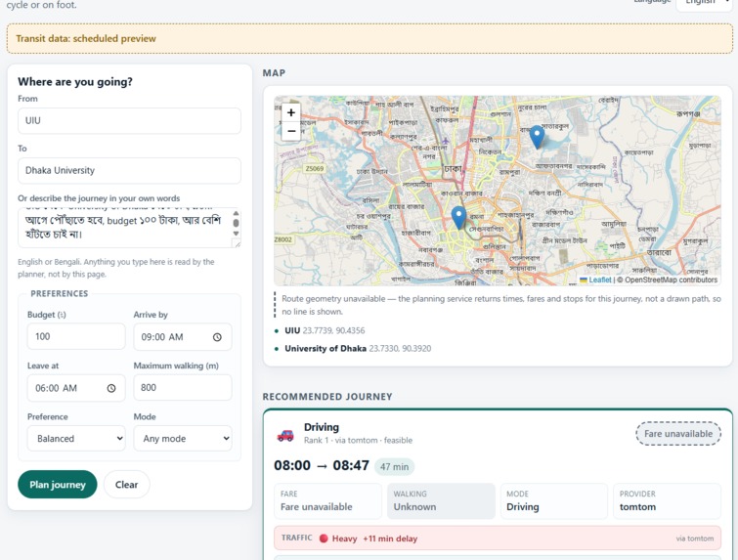Click the Maximum walking field showing 800
The image size is (738, 560).
coord(183,387)
